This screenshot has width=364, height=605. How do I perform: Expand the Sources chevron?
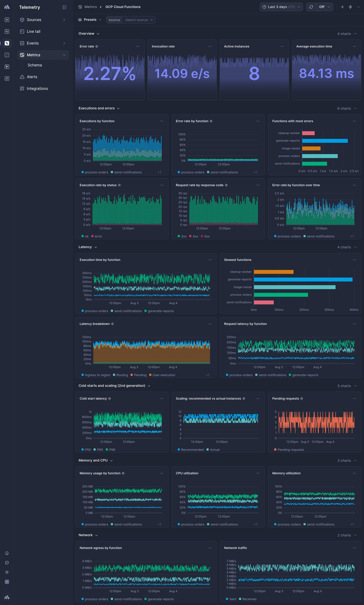[64, 20]
